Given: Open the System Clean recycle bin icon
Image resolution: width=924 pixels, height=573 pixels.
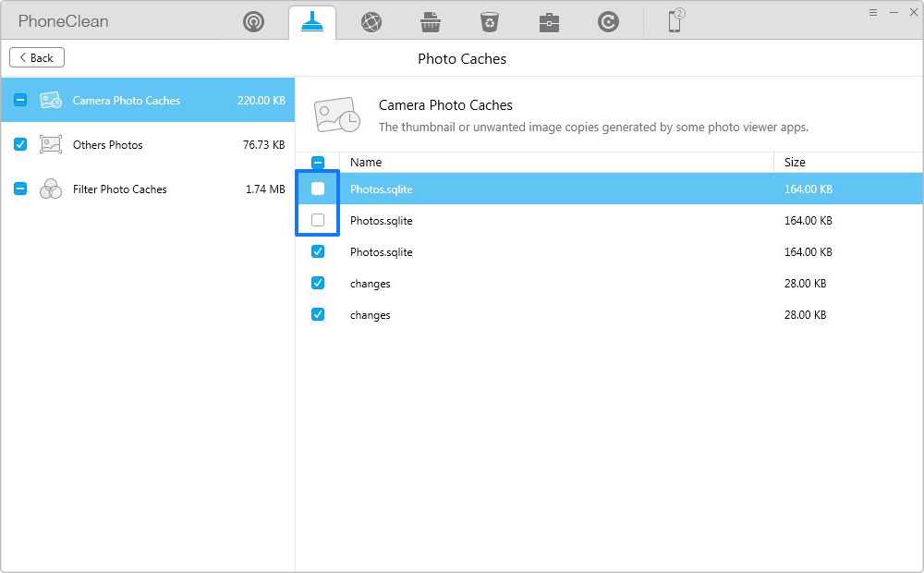Looking at the screenshot, I should tap(489, 22).
